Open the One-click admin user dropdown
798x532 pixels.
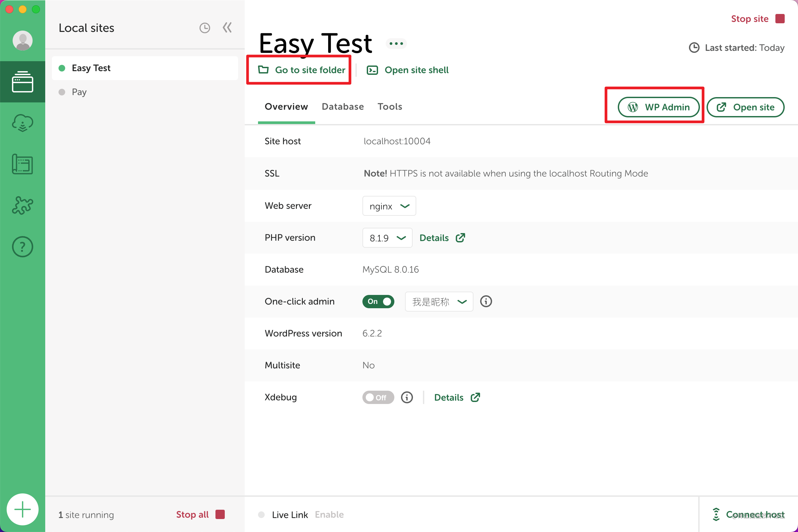click(x=439, y=302)
